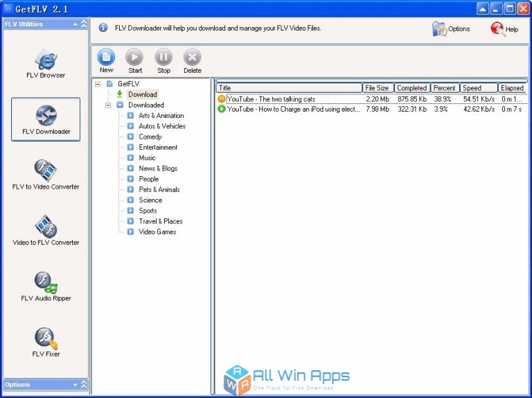532x398 pixels.
Task: Click the green Download arrow icon in tree
Action: [x=119, y=94]
